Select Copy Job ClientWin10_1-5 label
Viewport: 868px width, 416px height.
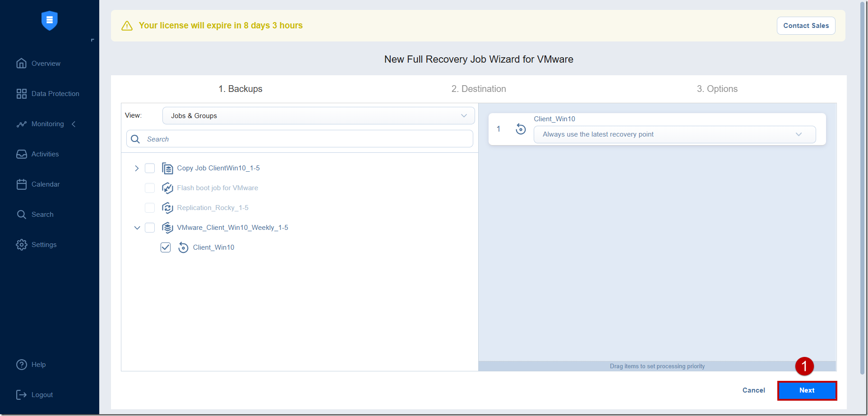point(218,168)
